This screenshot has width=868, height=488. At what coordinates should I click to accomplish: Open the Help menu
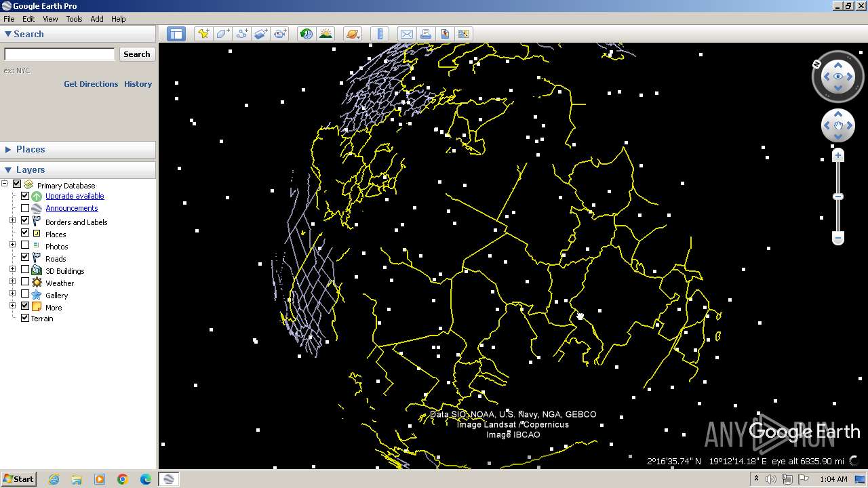tap(119, 19)
